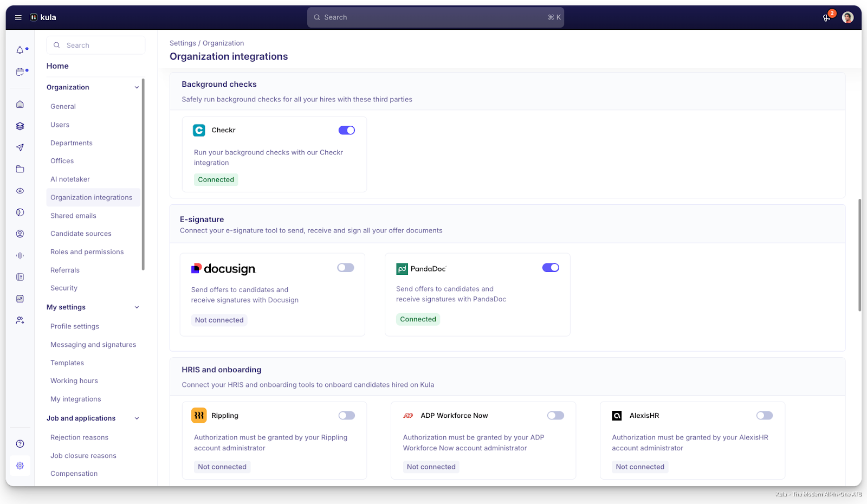Open the Users settings page
Image resolution: width=867 pixels, height=504 pixels.
60,125
